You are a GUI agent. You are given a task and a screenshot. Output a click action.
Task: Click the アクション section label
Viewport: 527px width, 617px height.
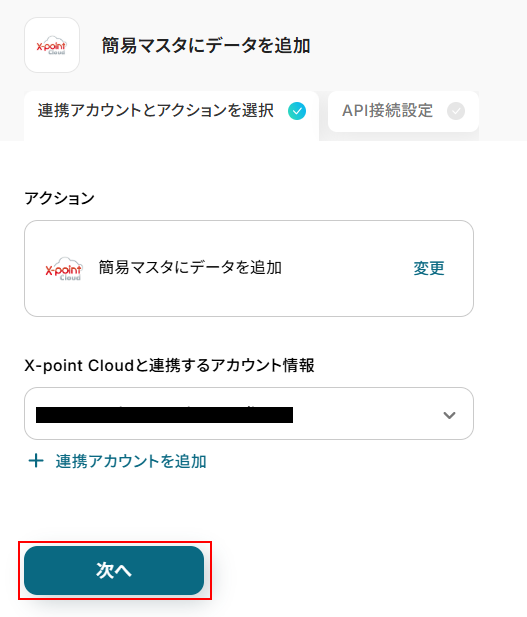[x=59, y=198]
